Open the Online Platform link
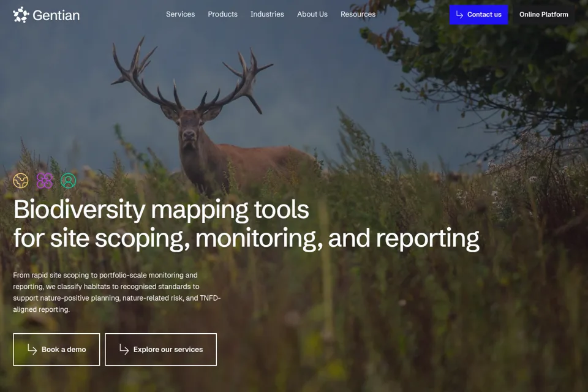Image resolution: width=588 pixels, height=392 pixels. pos(544,15)
